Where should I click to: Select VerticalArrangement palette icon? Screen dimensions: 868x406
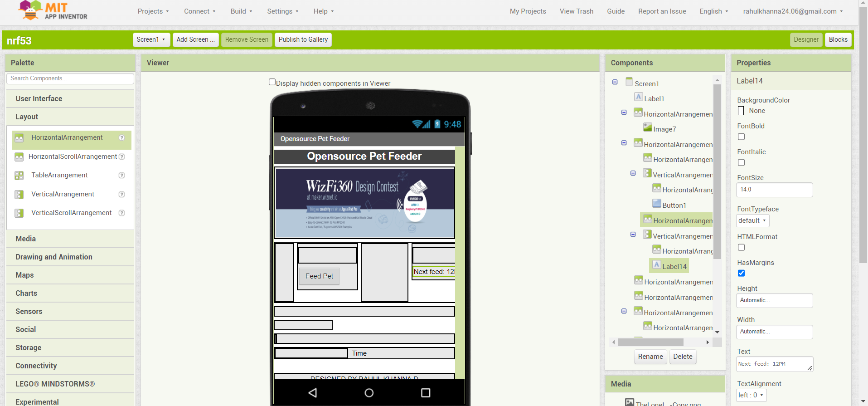coord(19,195)
